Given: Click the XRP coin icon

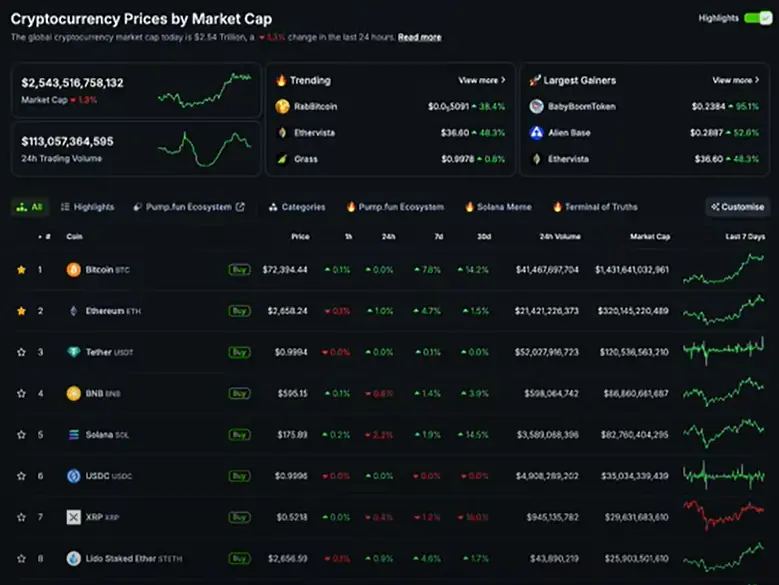Looking at the screenshot, I should (x=74, y=517).
